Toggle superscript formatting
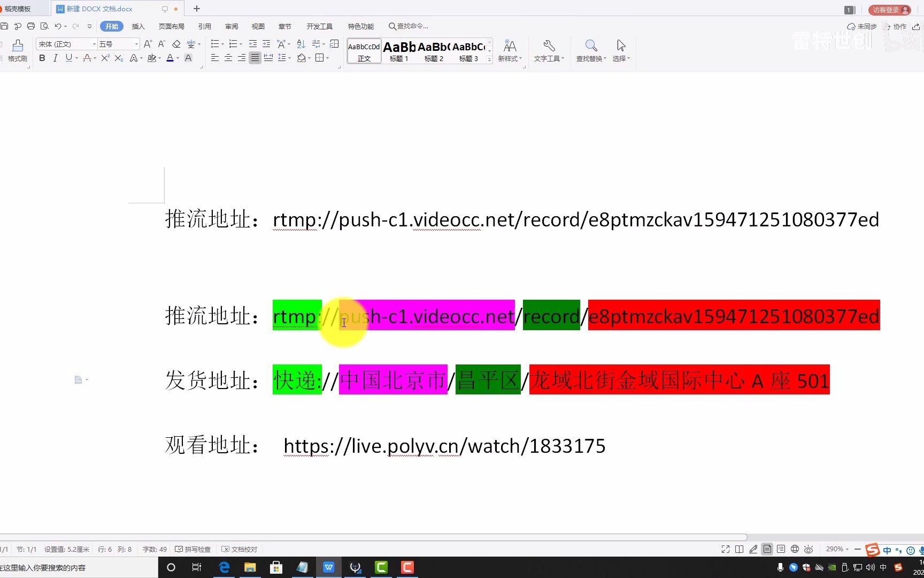This screenshot has width=924, height=578. tap(105, 58)
